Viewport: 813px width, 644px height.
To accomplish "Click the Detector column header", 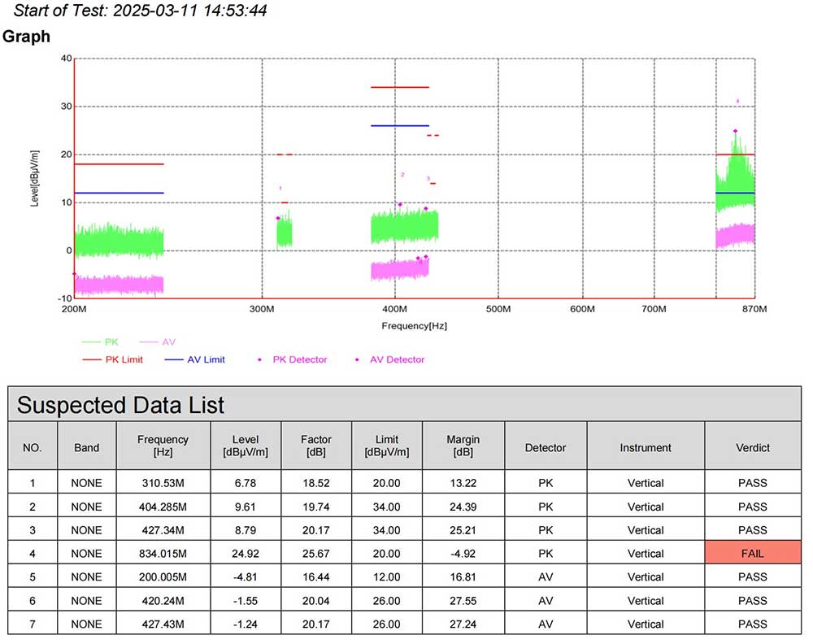I will point(545,447).
